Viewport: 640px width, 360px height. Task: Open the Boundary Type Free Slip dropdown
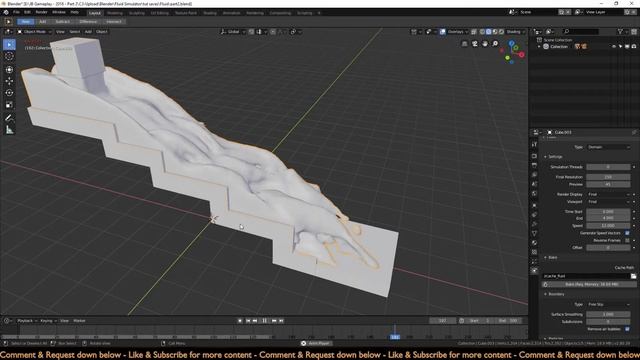point(609,304)
